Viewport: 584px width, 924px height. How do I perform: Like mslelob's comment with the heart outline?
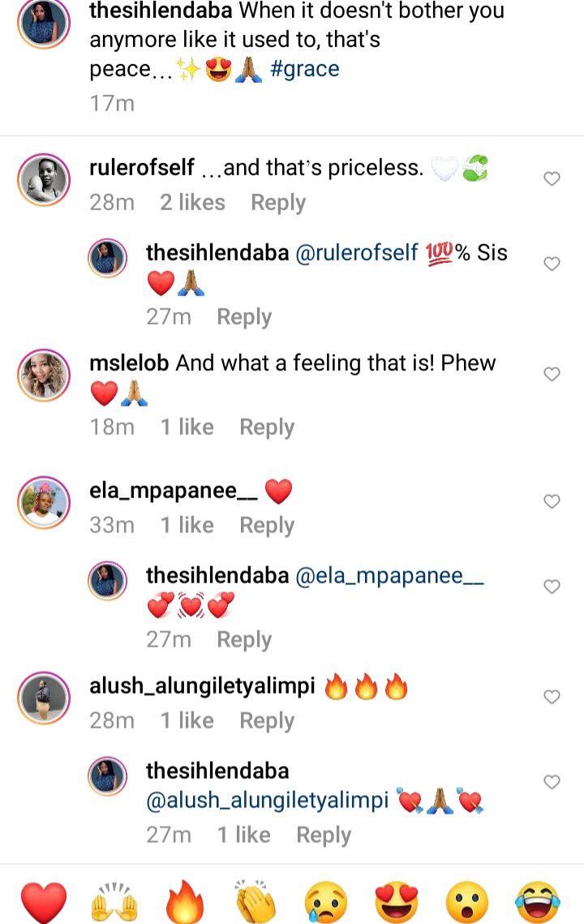coord(552,374)
